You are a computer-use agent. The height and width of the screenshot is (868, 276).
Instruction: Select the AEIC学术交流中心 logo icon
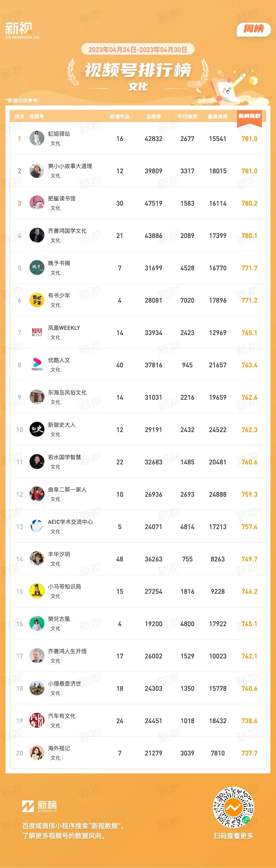click(37, 526)
